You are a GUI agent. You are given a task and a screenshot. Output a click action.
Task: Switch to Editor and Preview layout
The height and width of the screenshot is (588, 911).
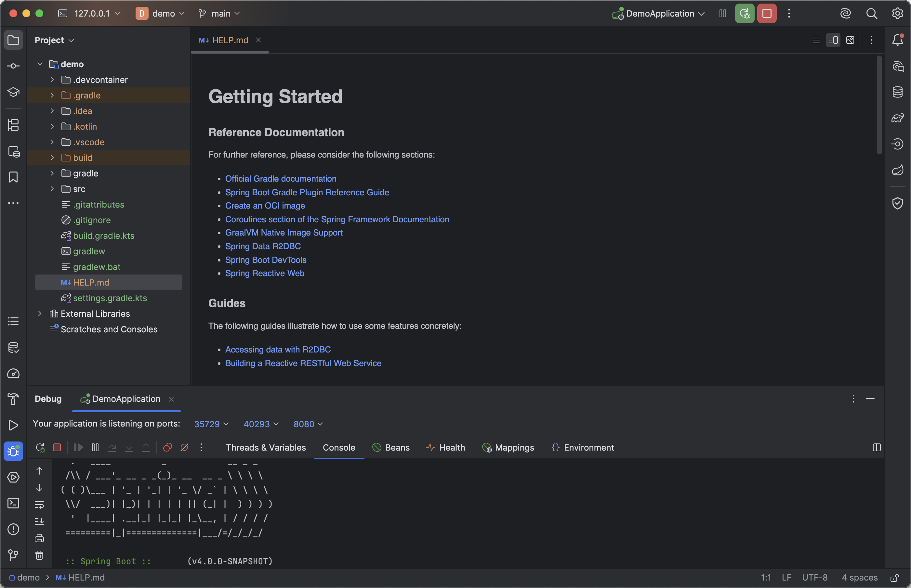coord(833,40)
